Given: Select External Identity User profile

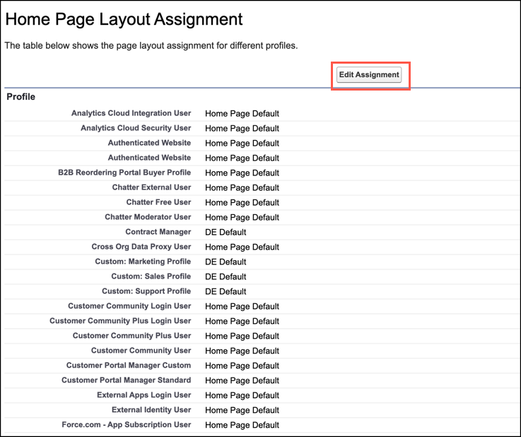Looking at the screenshot, I should pyautogui.click(x=151, y=410).
